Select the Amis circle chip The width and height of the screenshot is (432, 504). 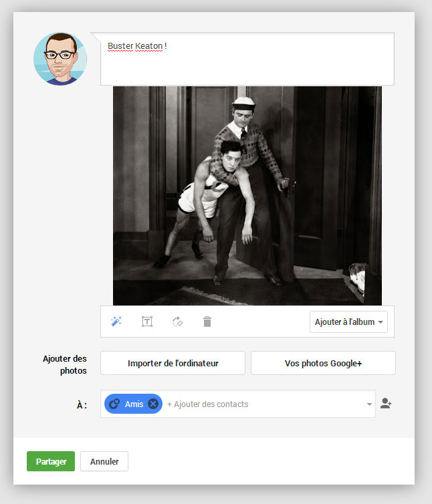coord(133,404)
